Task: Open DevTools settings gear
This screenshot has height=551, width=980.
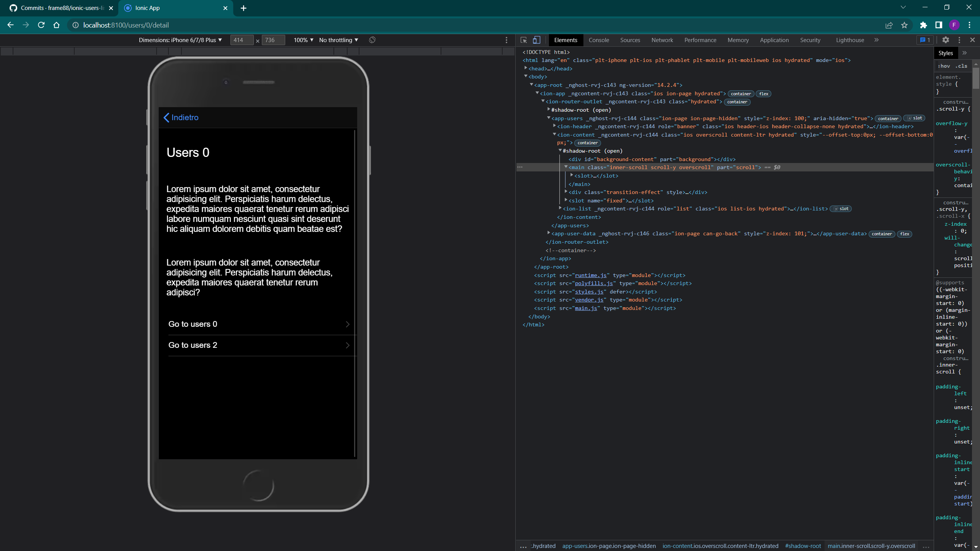Action: pos(946,40)
